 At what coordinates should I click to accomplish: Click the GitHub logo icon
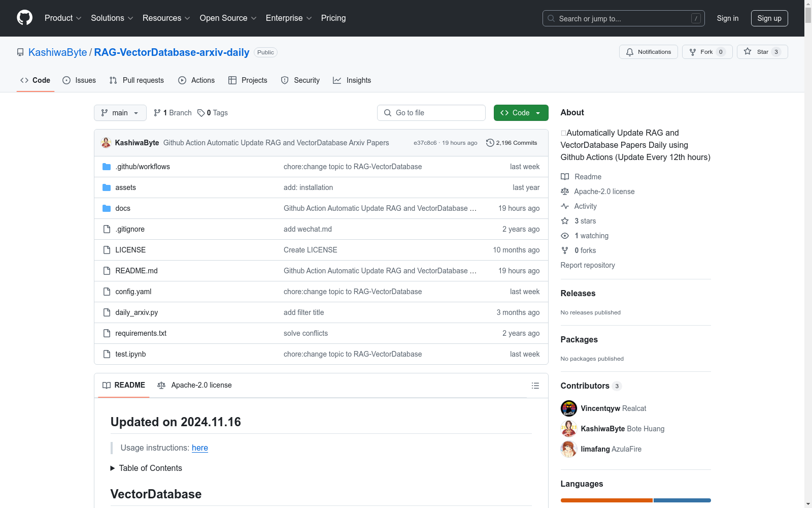click(24, 18)
